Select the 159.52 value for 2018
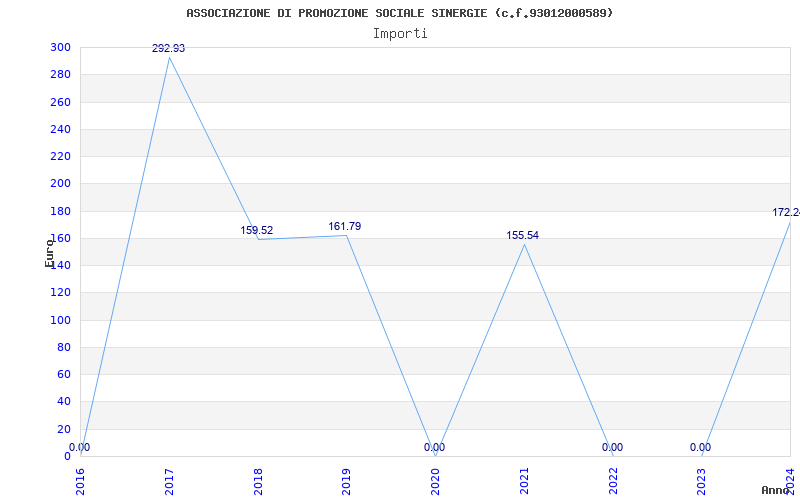This screenshot has width=800, height=500. pos(257,231)
